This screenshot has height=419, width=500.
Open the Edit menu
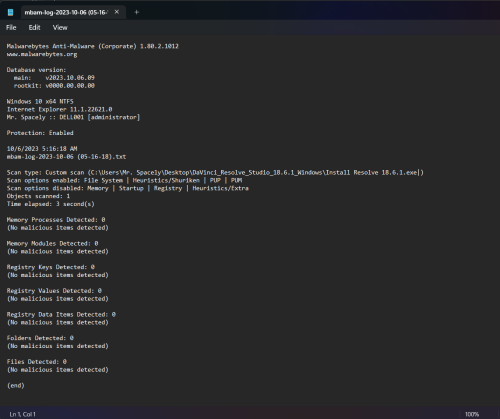[x=34, y=28]
